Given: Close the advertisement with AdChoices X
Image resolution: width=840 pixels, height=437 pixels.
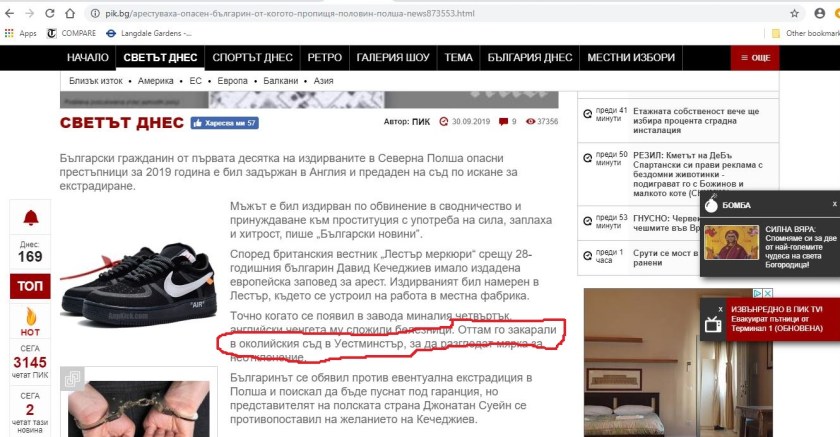Looking at the screenshot, I should 768,293.
